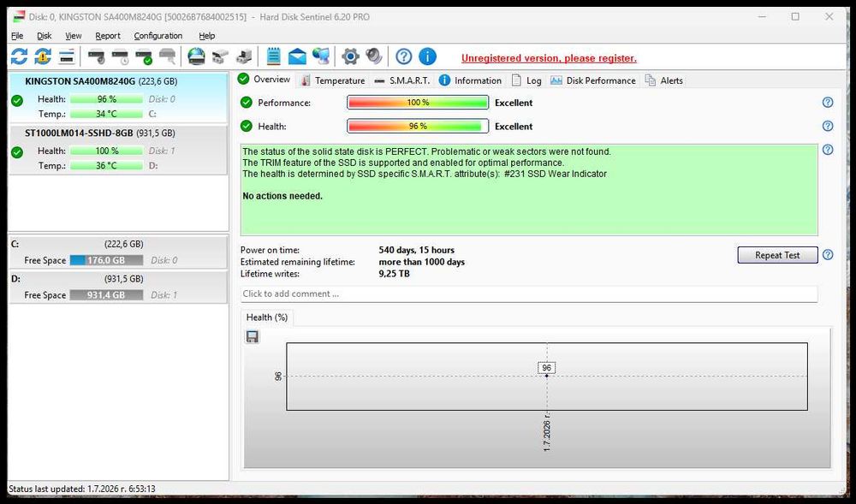The height and width of the screenshot is (504, 856).
Task: Click green checkmark beside Performance label
Action: 247,103
